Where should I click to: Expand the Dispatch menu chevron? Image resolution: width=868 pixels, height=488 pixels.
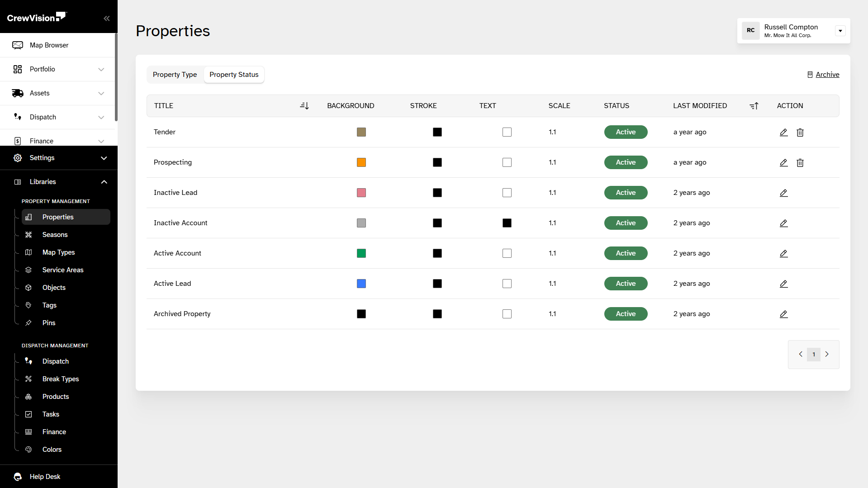pyautogui.click(x=101, y=117)
